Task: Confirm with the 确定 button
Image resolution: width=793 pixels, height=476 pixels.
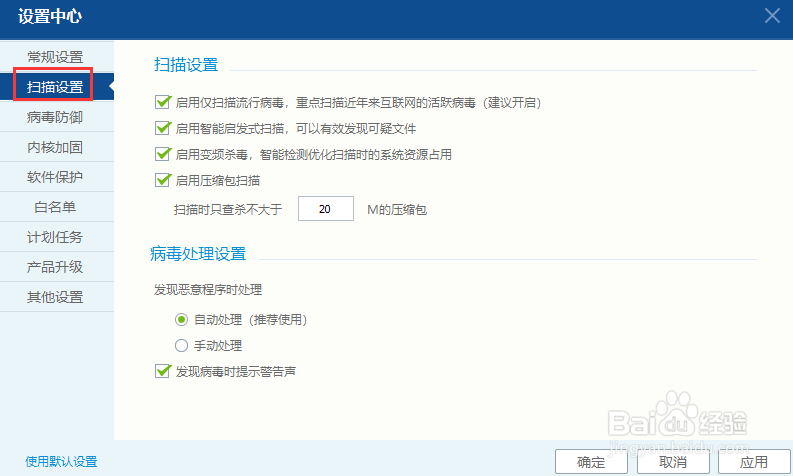Action: tap(591, 462)
